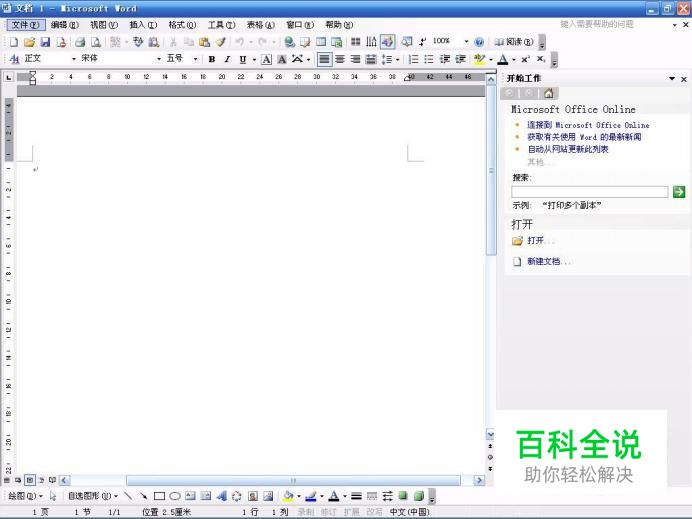The width and height of the screenshot is (692, 519).
Task: Click the 新建文档... link
Action: tap(549, 261)
